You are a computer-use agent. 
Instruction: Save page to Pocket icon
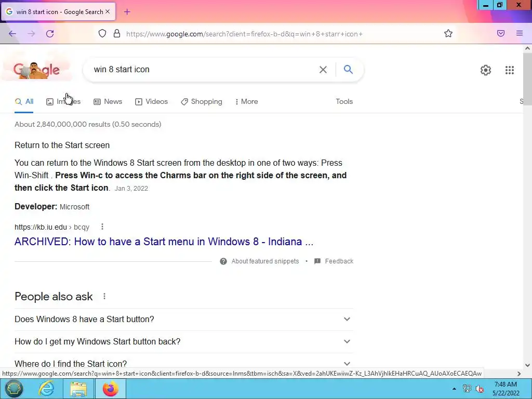coord(501,33)
